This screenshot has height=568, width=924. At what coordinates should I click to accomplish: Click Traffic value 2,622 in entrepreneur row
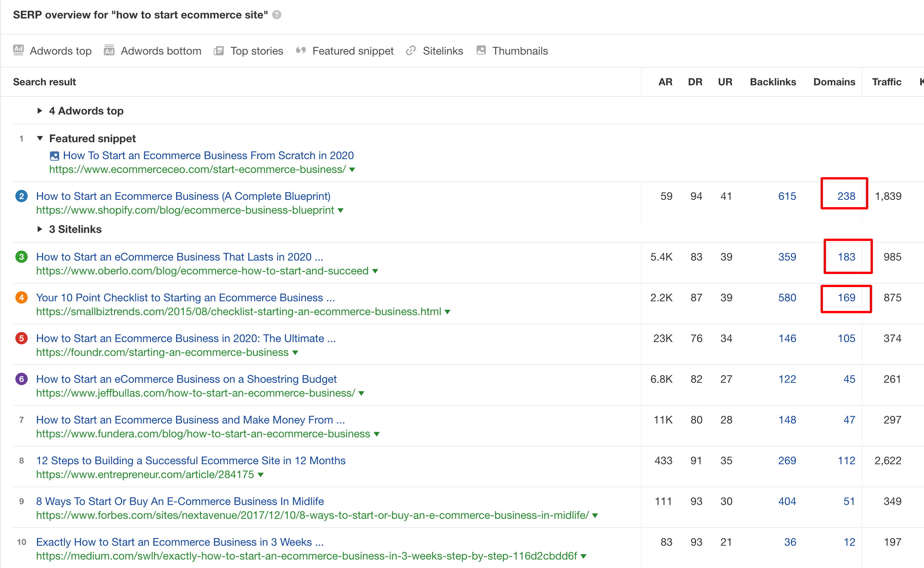coord(888,460)
